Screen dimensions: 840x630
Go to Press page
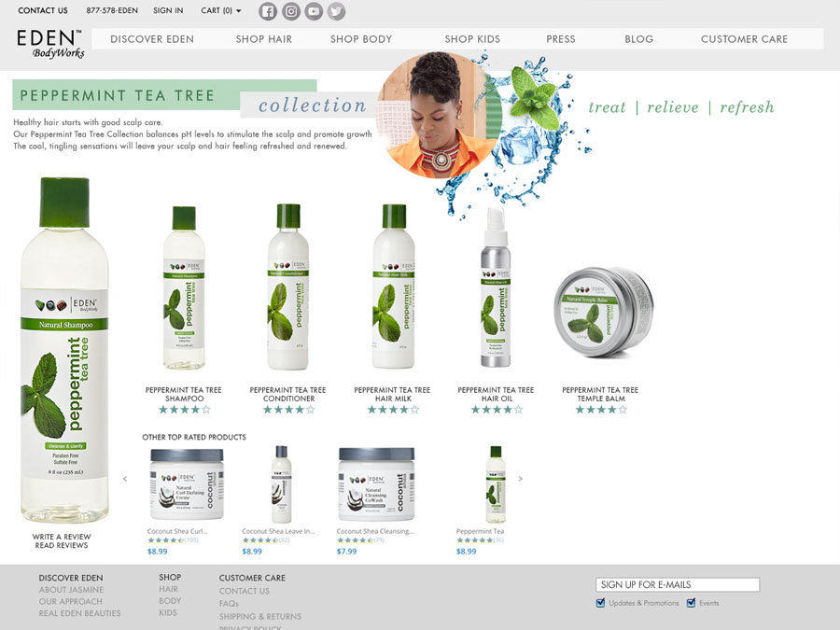coord(561,39)
